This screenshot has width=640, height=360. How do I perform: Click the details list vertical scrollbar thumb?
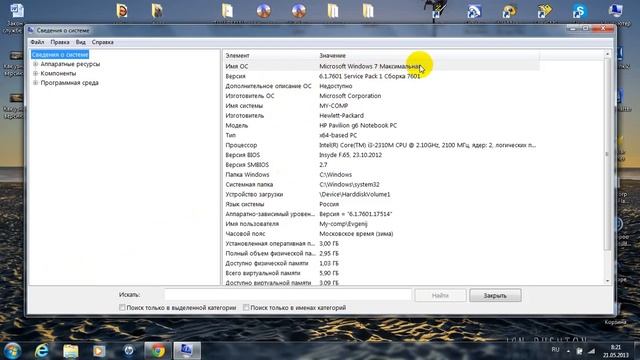607,154
